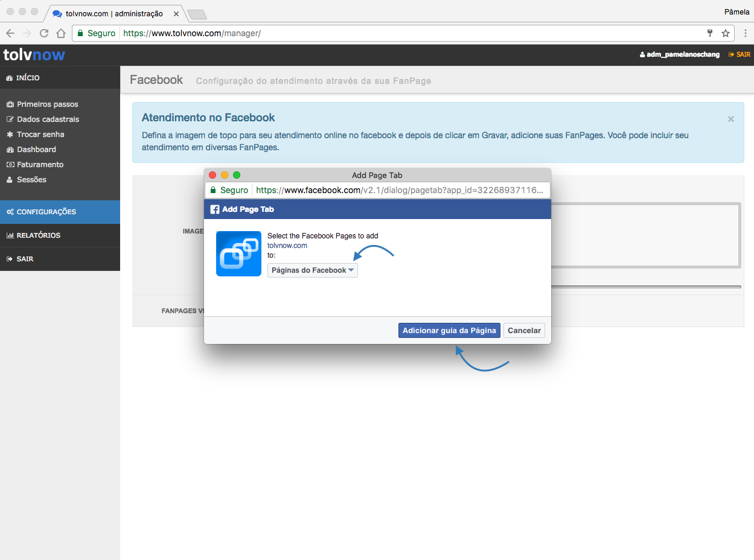Click the Pâmela profile name in Chrome

(x=736, y=11)
